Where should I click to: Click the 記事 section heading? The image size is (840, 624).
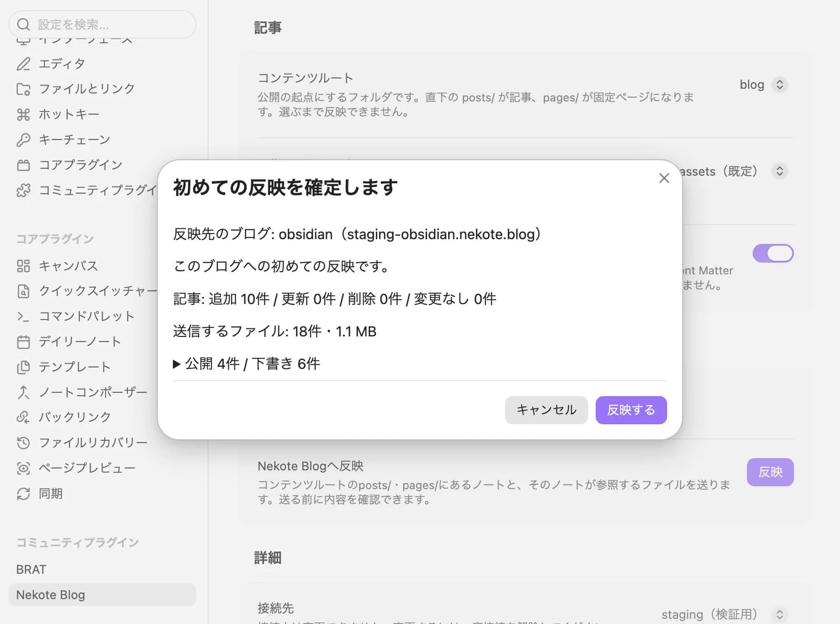pyautogui.click(x=268, y=28)
